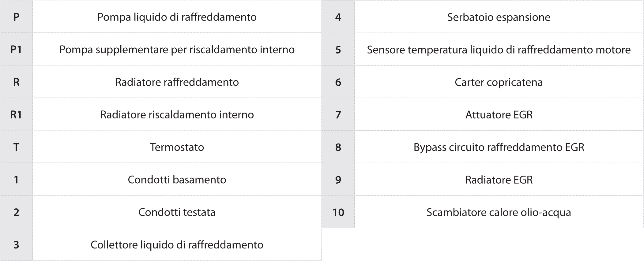The height and width of the screenshot is (261, 644).
Task: Select 'Scambiatore calore olio-acqua' entry
Action: coord(499,212)
